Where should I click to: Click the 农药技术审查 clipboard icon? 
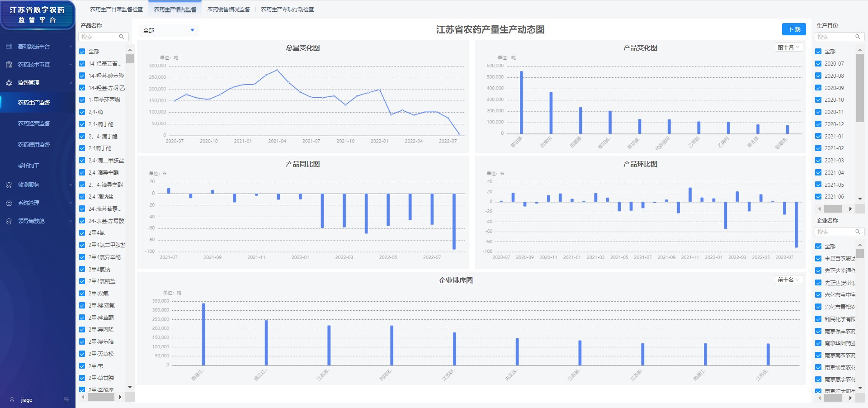(x=9, y=65)
